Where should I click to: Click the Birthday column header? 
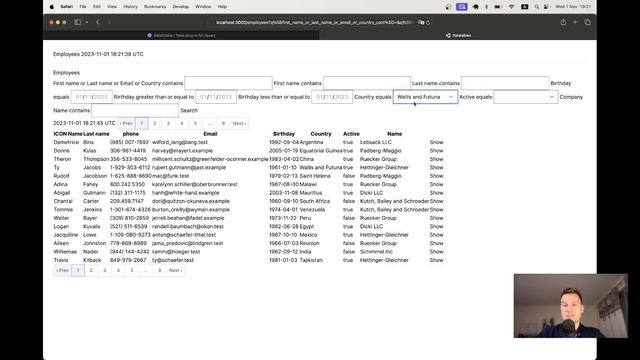click(284, 134)
